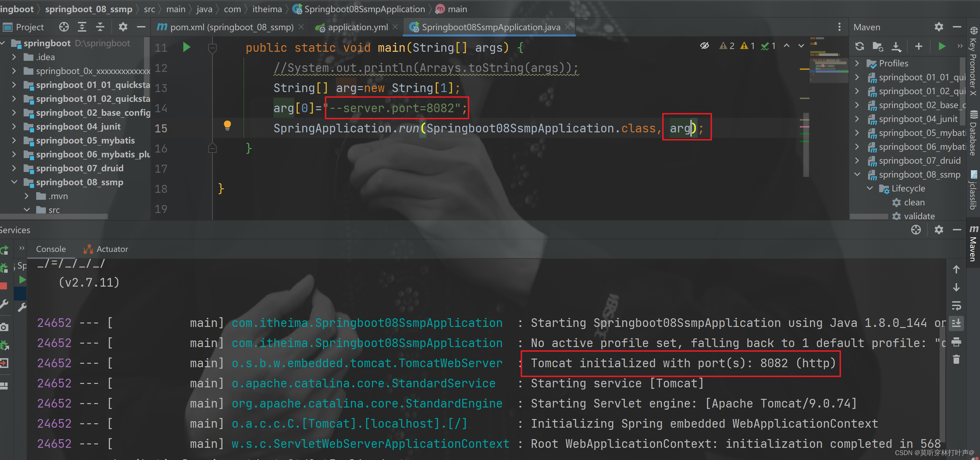Collapse all in Project panel toolbar

pyautogui.click(x=100, y=27)
